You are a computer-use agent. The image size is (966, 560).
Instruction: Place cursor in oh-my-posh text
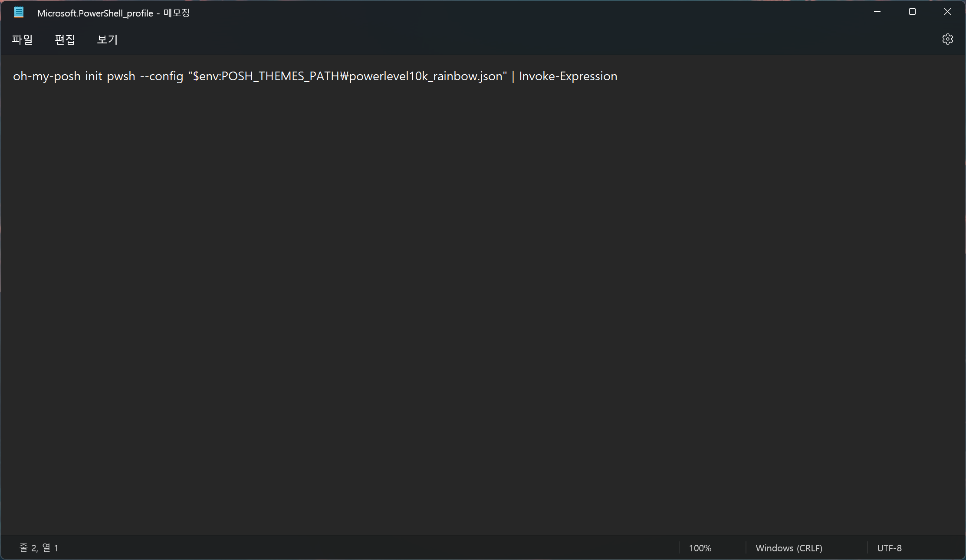(47, 76)
